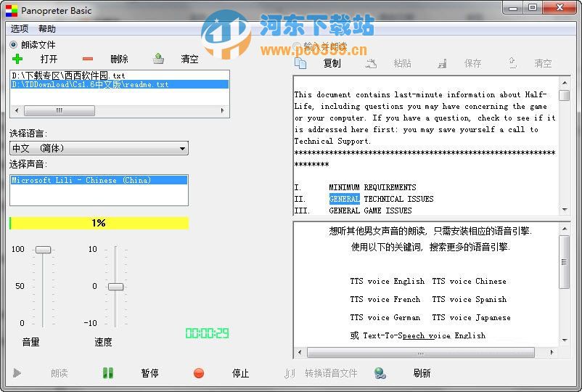
Task: Click the convert to audio file icon
Action: [290, 373]
